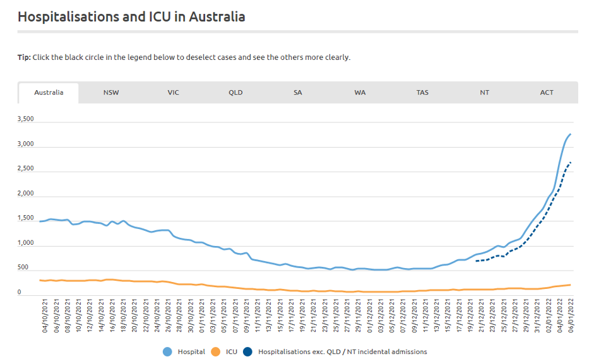Click the 'Hospitalisations and ICU in Australia' heading
Viewport: 594px width, 364px height.
click(x=131, y=17)
